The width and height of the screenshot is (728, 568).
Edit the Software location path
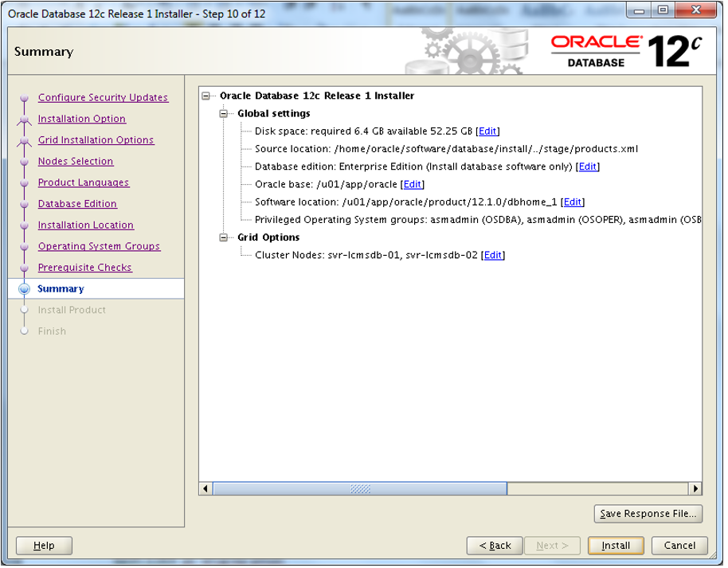(573, 202)
